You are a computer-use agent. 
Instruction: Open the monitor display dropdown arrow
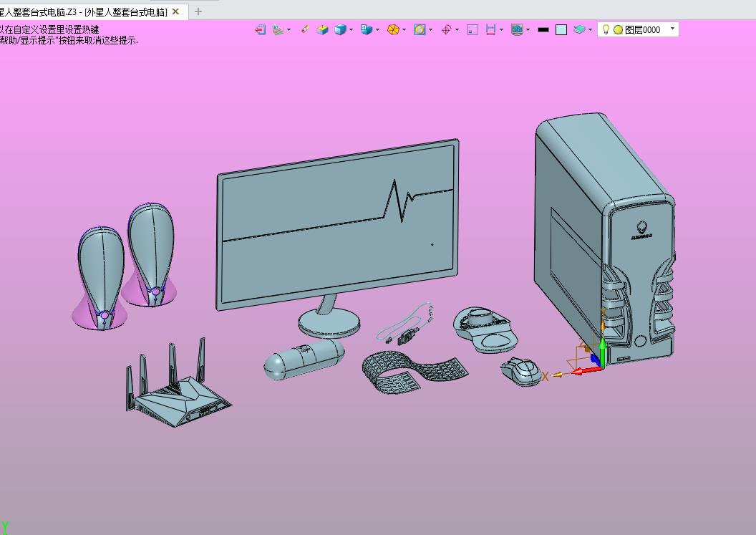(528, 30)
